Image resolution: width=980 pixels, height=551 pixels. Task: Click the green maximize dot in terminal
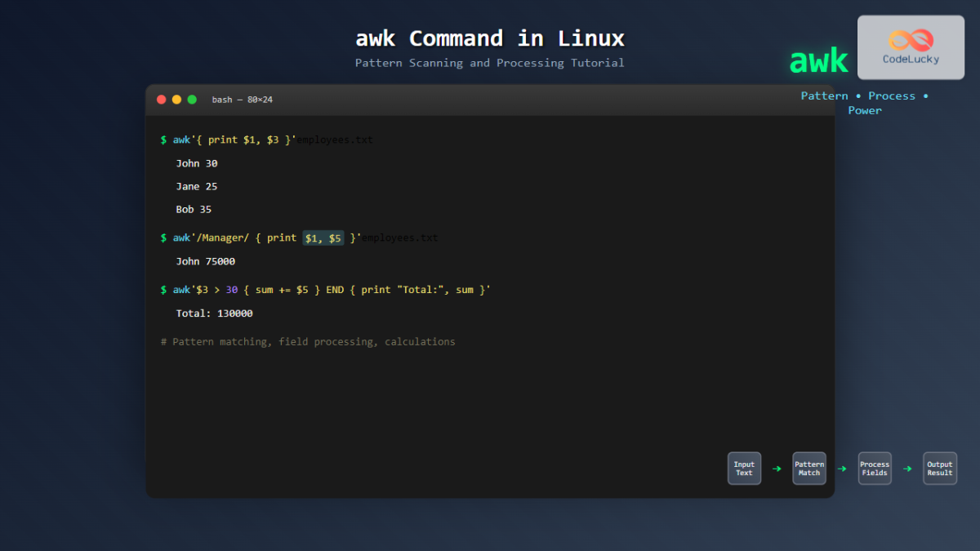click(192, 100)
